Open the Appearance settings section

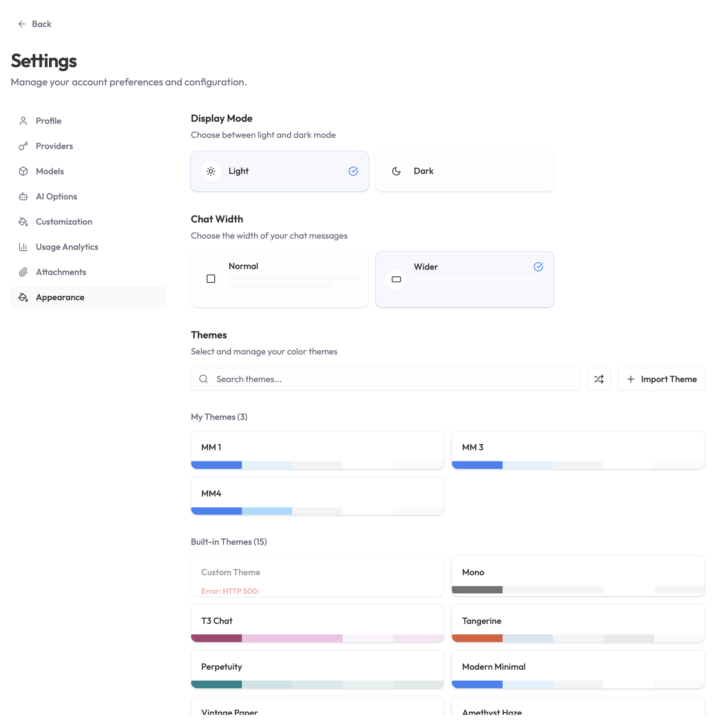point(60,297)
